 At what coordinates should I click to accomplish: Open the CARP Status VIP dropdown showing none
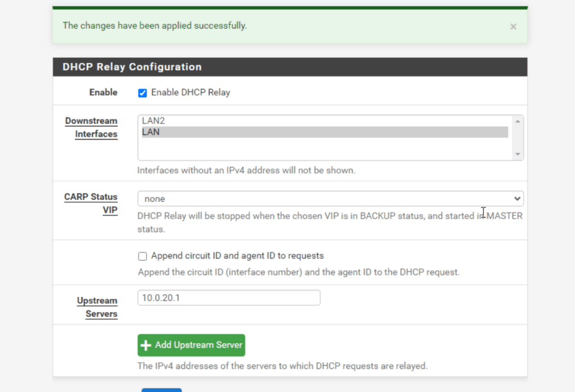(x=330, y=199)
